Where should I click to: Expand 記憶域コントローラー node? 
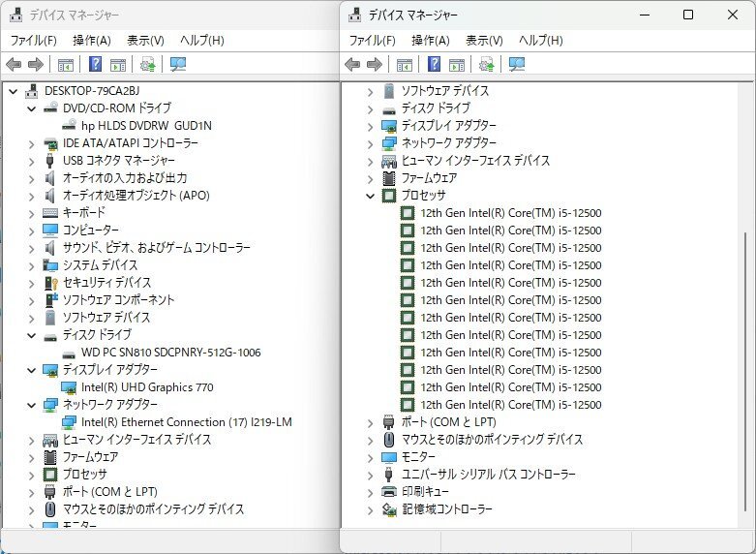[x=371, y=509]
